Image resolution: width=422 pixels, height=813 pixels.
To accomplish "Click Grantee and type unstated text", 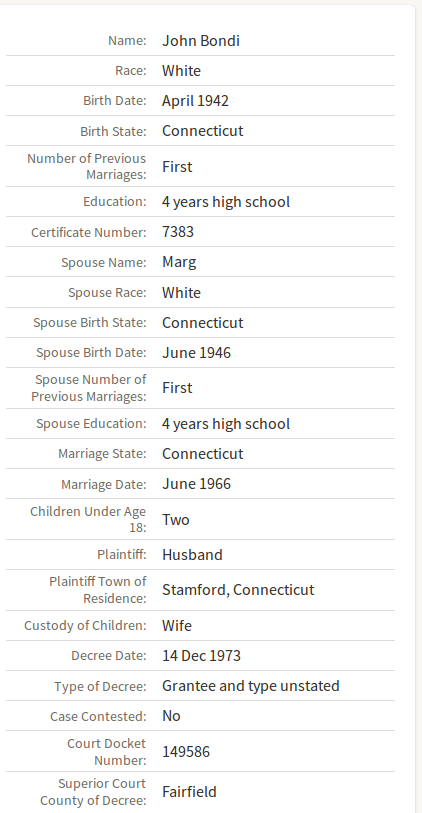I will [251, 685].
